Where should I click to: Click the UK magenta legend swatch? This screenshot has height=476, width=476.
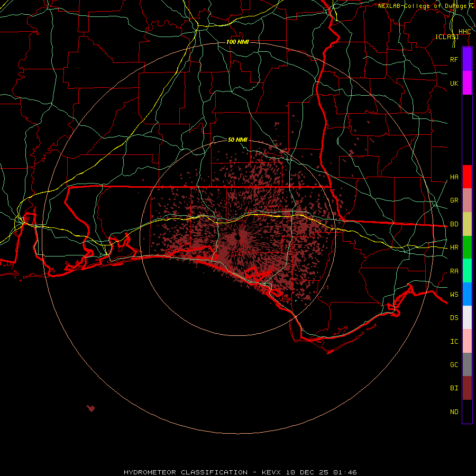pyautogui.click(x=467, y=83)
